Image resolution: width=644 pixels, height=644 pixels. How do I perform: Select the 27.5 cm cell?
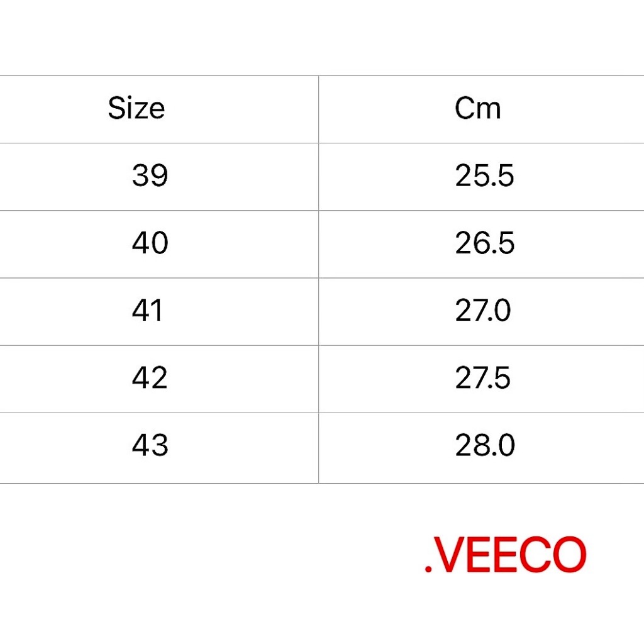pos(482,378)
